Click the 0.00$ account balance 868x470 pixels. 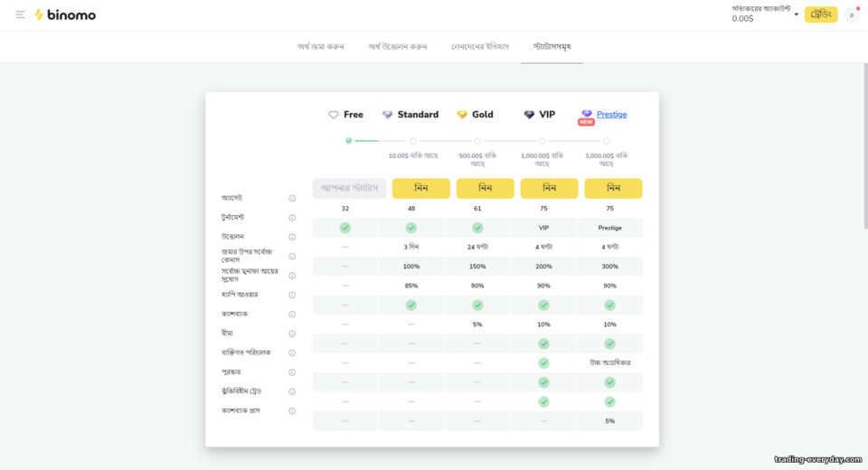click(x=742, y=19)
